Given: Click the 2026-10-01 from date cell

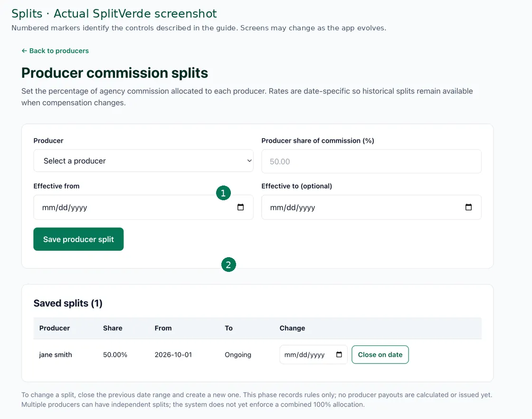Looking at the screenshot, I should (173, 354).
